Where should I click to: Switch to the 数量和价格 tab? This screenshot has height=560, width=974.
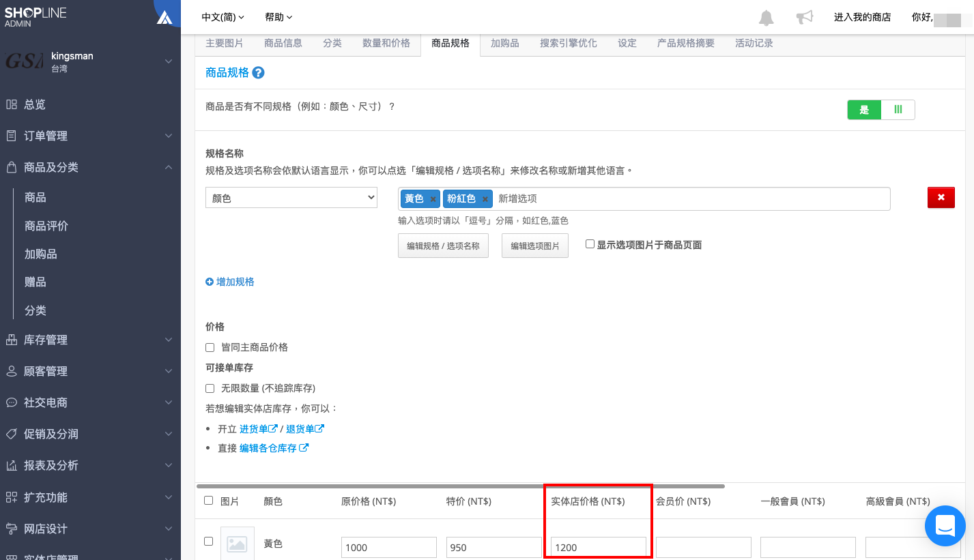[x=386, y=43]
